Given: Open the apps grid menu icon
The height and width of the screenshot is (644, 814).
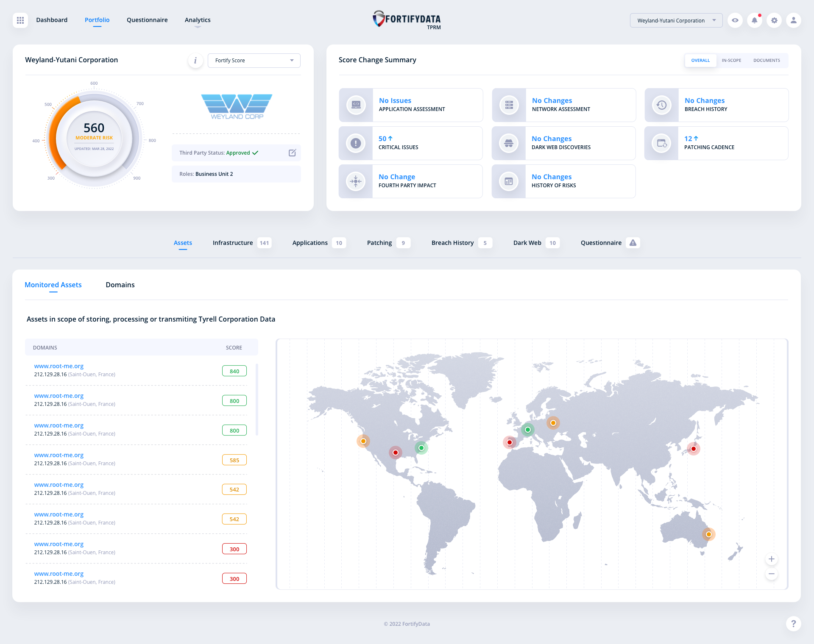Looking at the screenshot, I should [20, 20].
